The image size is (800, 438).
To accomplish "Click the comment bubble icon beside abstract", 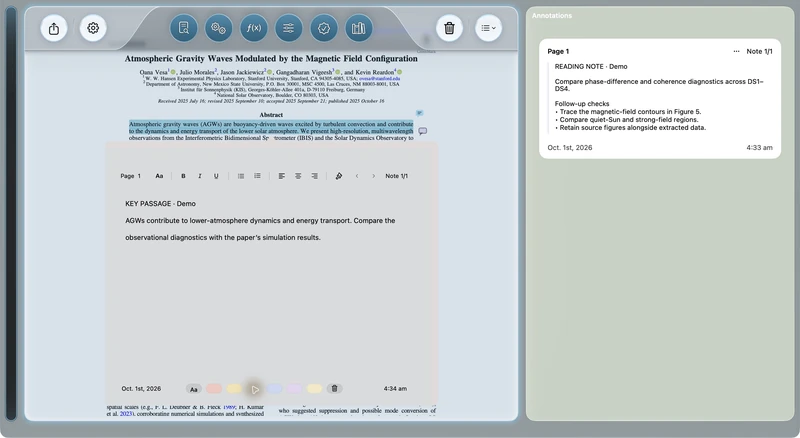I will (422, 131).
